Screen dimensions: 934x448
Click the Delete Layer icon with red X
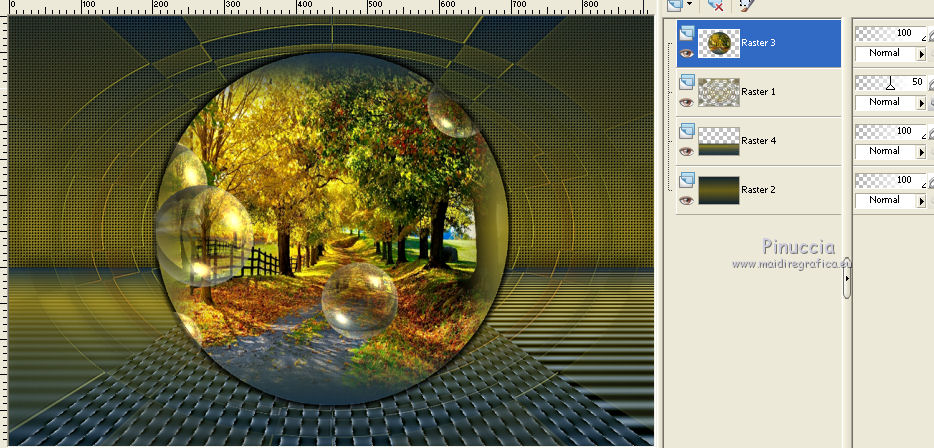click(x=715, y=5)
